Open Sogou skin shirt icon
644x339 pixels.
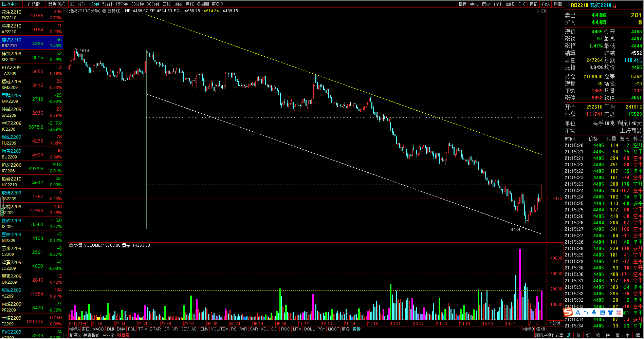(x=610, y=313)
